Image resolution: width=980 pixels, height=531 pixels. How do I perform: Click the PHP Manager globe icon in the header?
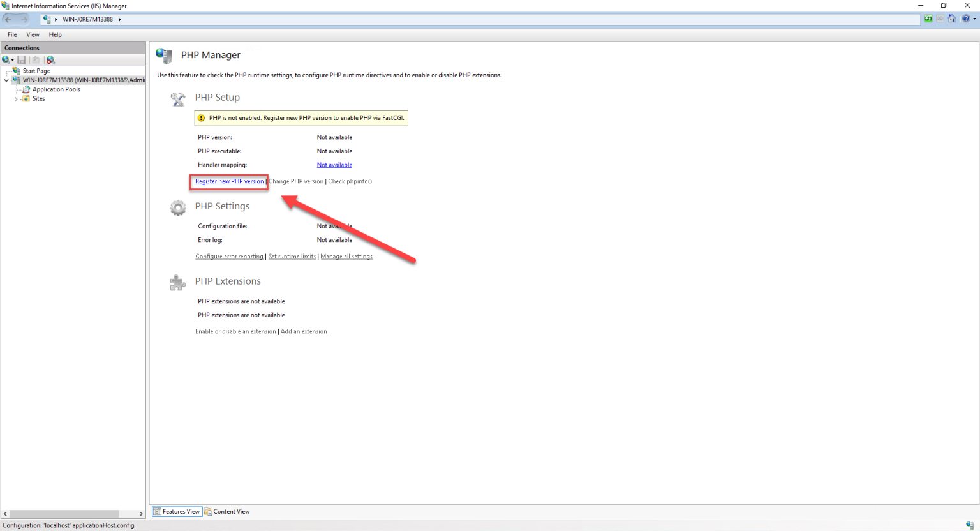click(165, 56)
